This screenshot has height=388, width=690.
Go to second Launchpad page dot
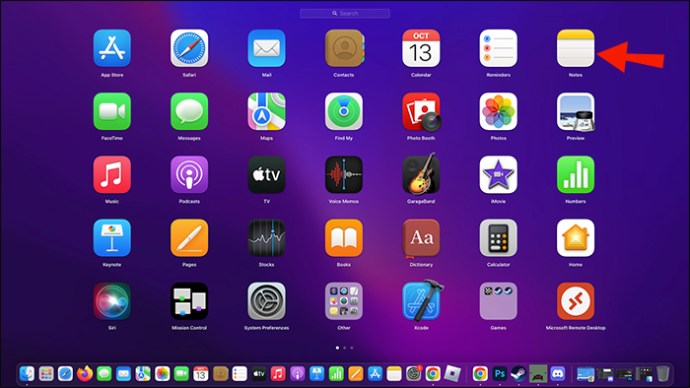[345, 348]
